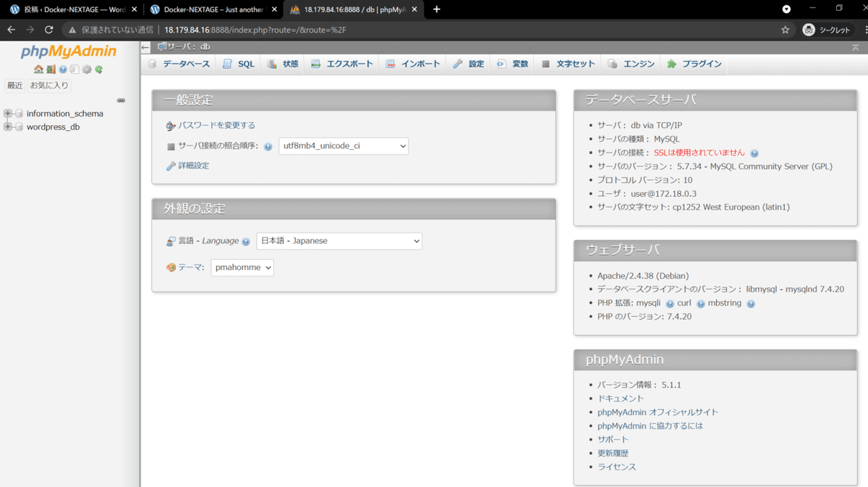Switch to Docker-NEXTAGE – Just another browser tab
The image size is (868, 487).
[213, 9]
